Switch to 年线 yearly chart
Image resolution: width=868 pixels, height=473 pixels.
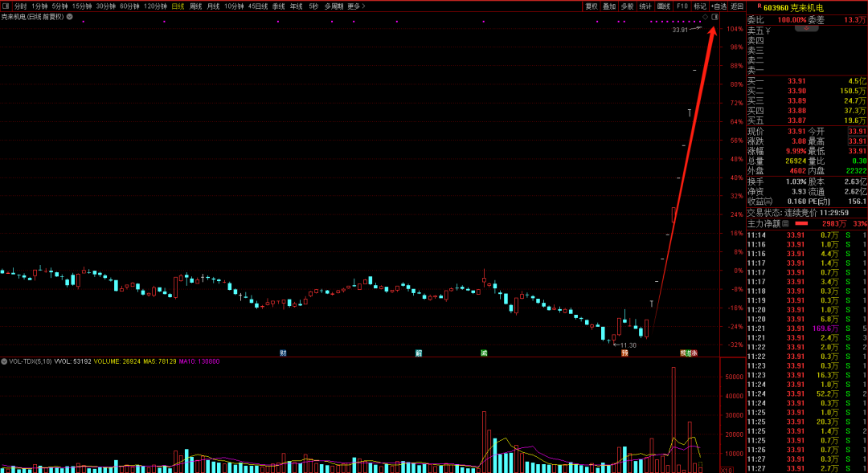(296, 6)
